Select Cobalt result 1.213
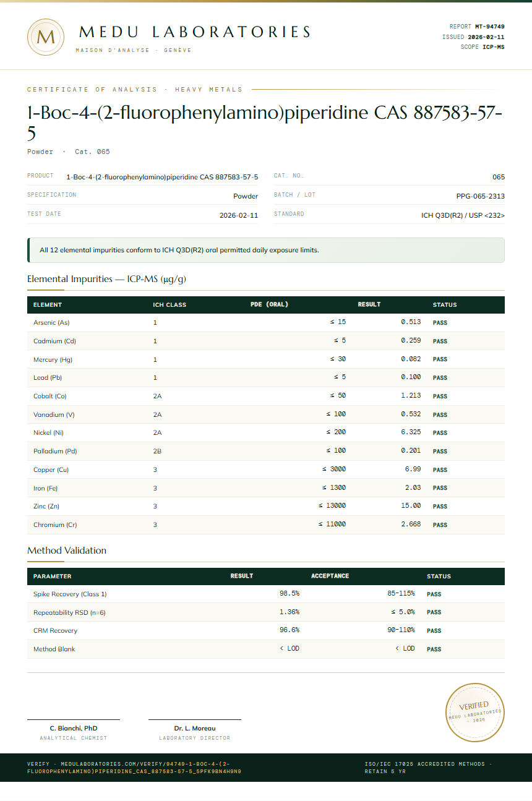 tap(411, 396)
